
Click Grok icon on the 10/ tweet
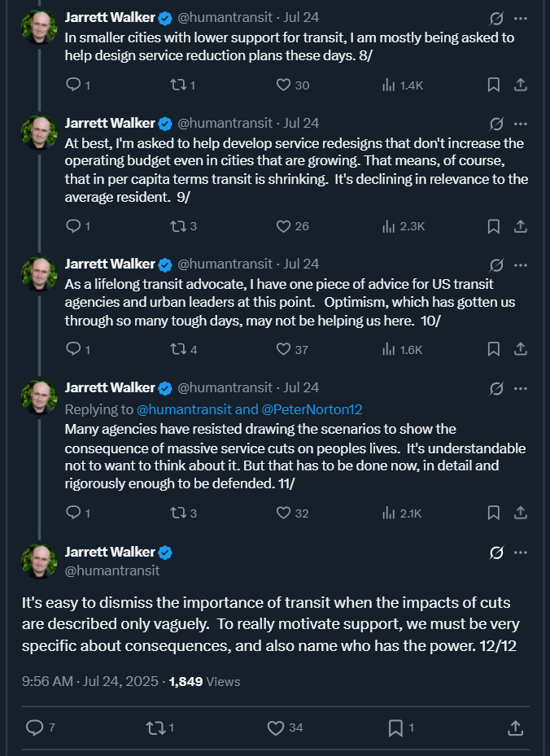495,265
